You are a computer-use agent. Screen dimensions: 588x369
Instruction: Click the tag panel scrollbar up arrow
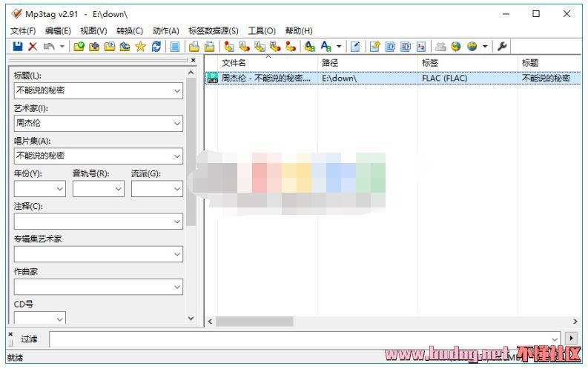click(191, 73)
